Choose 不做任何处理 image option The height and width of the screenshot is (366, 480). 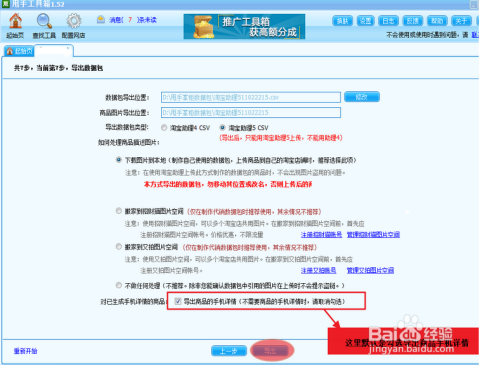tap(119, 285)
